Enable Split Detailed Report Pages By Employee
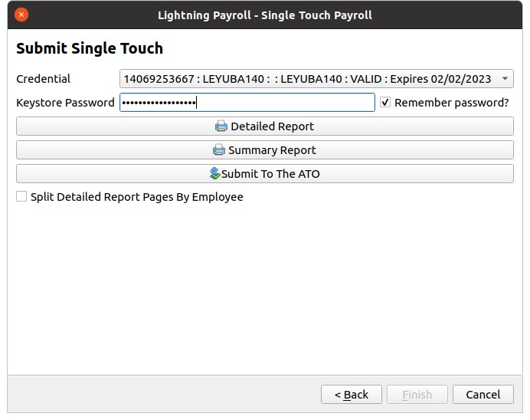This screenshot has height=420, width=530. coord(21,196)
